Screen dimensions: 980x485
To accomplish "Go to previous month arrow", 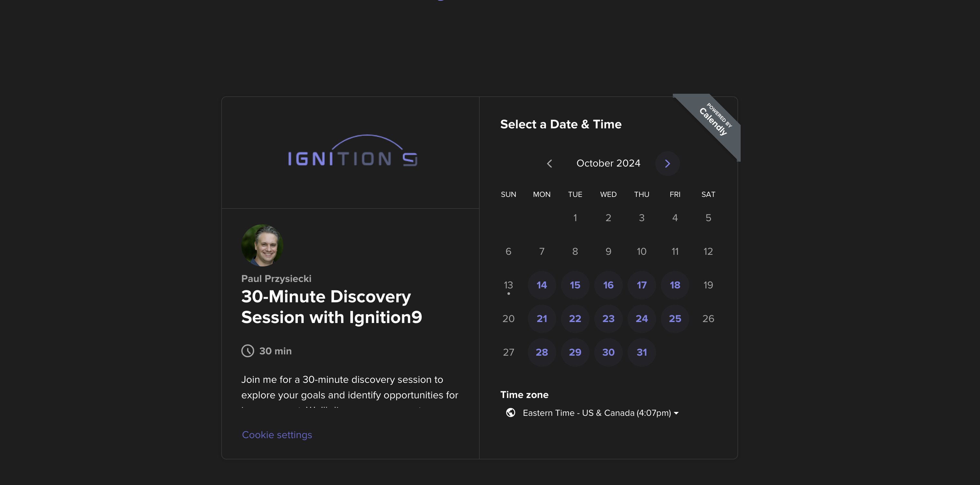I will (549, 163).
